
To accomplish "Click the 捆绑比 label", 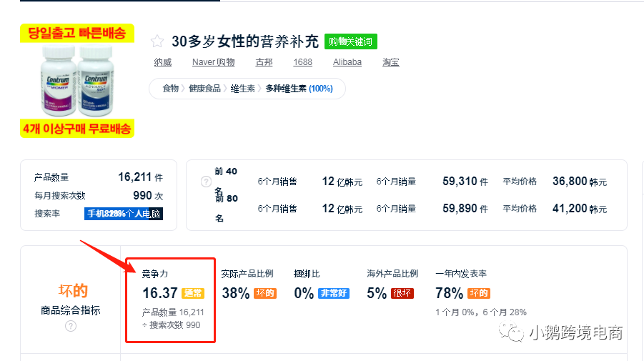I will tap(307, 274).
